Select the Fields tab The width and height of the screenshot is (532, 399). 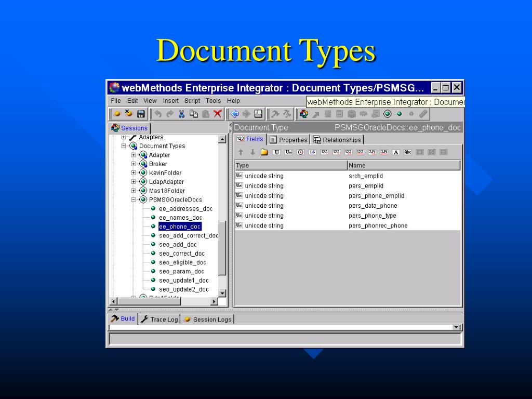(250, 139)
